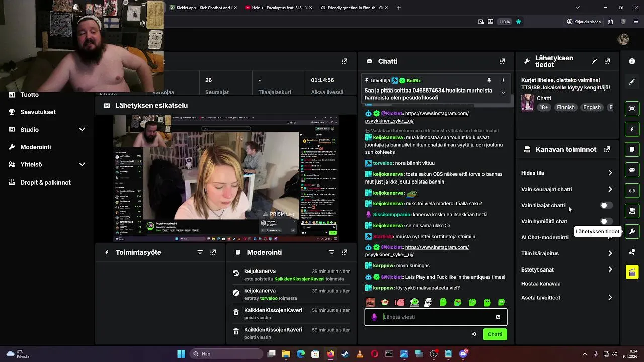Toggle the moderation log widget icon
The width and height of the screenshot is (644, 362).
point(632,150)
